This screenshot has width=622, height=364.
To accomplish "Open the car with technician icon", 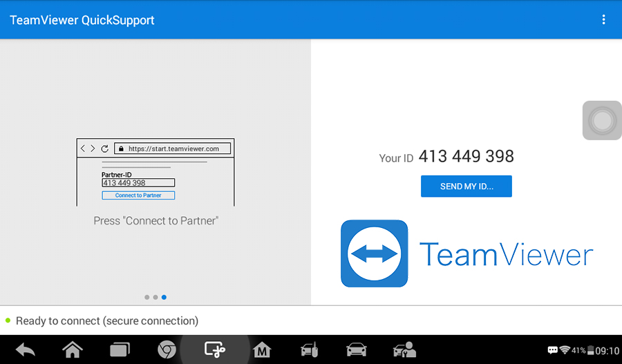I will (404, 350).
